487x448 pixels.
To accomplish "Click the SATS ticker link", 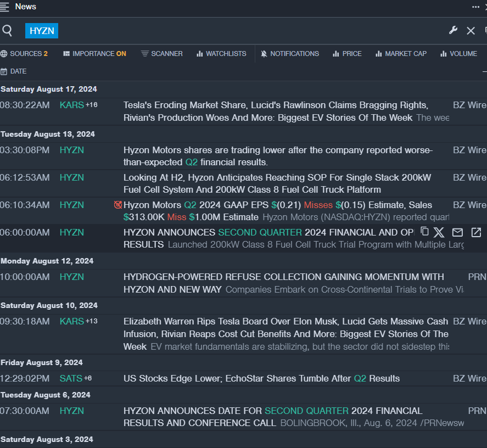I will click(71, 378).
